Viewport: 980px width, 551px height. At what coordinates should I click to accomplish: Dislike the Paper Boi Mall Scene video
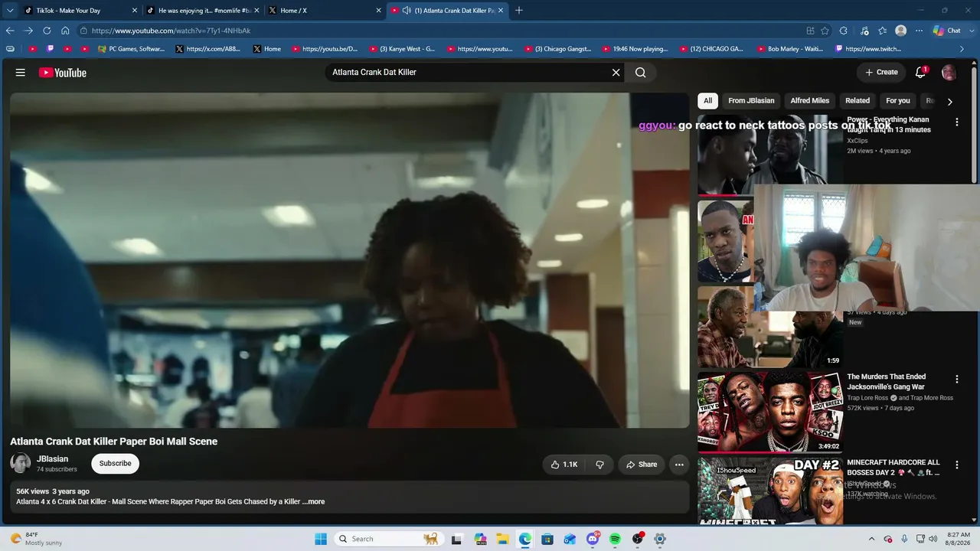click(599, 465)
